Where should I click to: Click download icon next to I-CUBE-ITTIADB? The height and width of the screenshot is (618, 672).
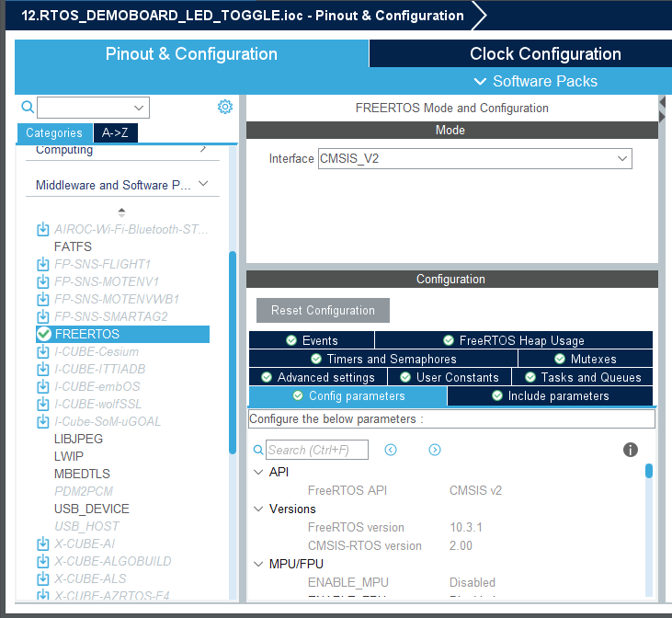coord(43,370)
